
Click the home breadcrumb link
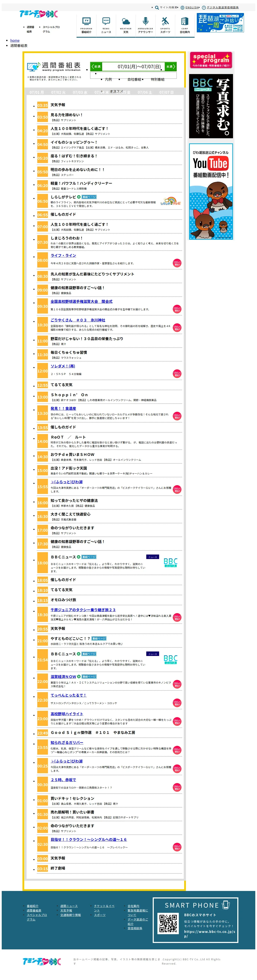(15, 40)
